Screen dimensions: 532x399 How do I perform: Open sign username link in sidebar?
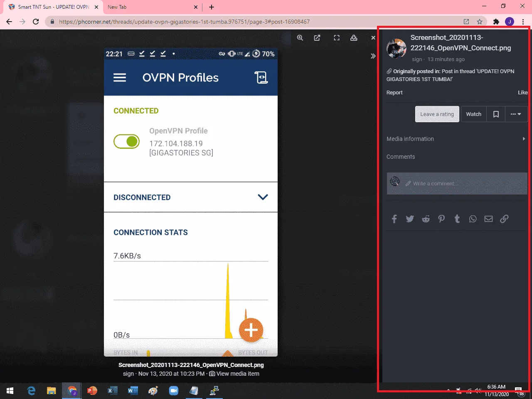[417, 59]
